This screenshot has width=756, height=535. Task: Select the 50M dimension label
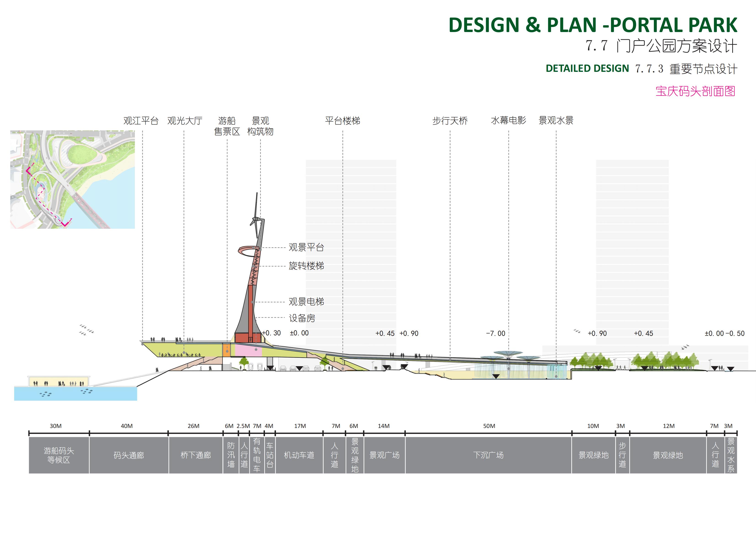(x=489, y=426)
